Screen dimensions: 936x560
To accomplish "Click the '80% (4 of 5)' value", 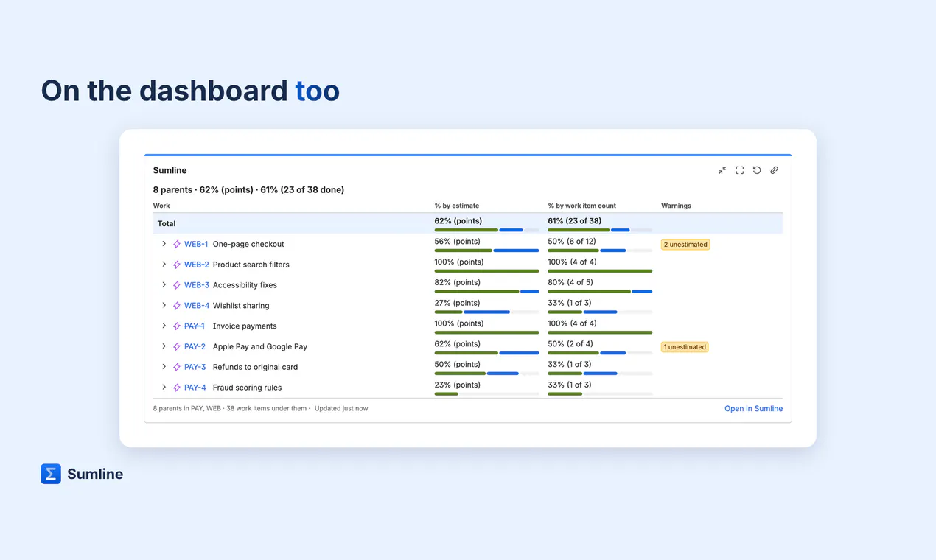I will point(570,282).
